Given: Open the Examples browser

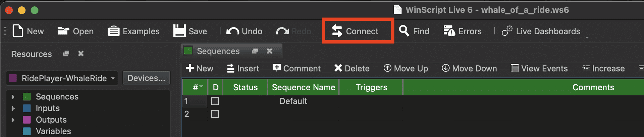Looking at the screenshot, I should 134,31.
